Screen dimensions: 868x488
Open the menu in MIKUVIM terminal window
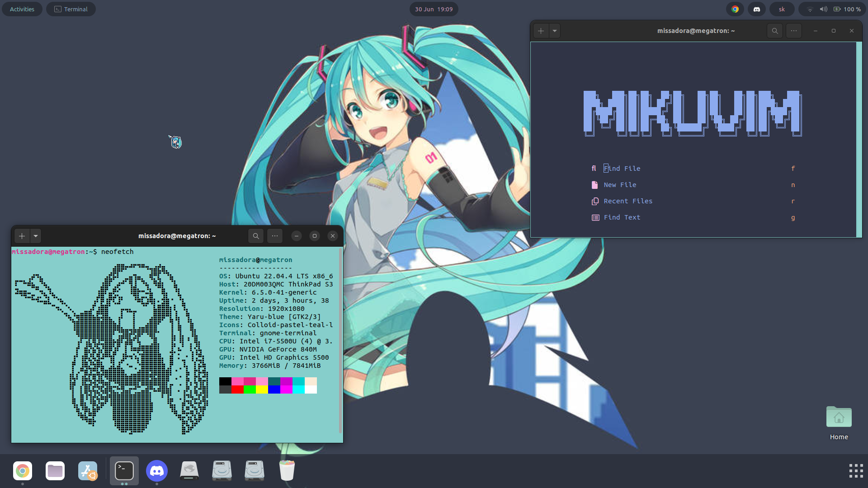794,31
